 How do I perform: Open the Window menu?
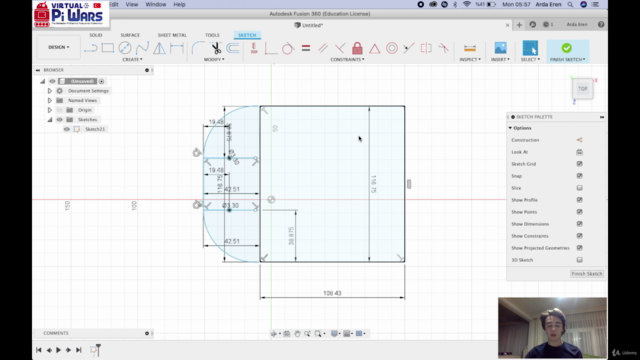click(x=156, y=4)
